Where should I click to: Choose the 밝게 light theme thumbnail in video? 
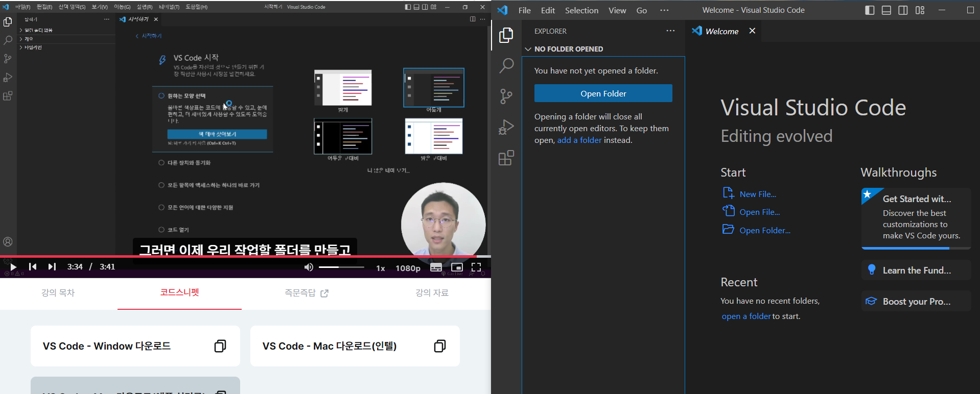[x=343, y=88]
